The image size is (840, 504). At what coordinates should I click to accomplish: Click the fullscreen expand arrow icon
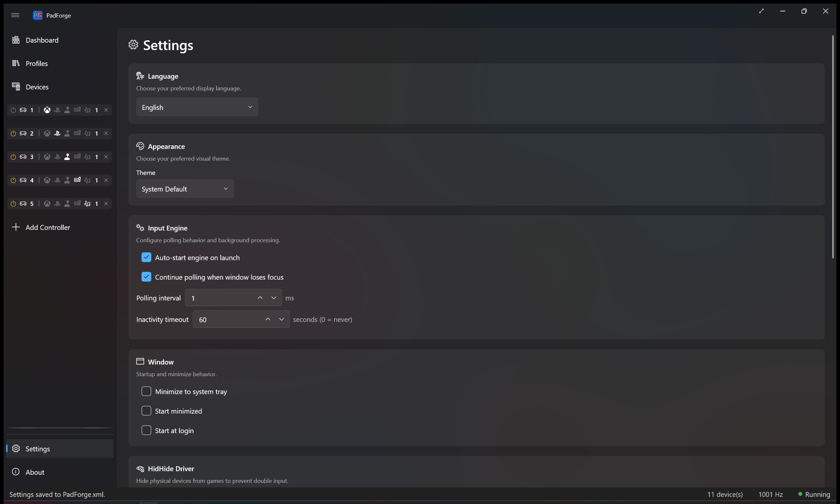click(761, 11)
